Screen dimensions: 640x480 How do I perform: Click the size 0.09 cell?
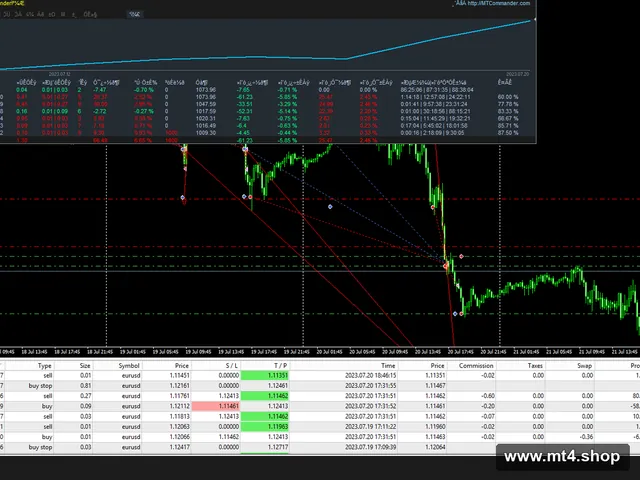(85, 406)
